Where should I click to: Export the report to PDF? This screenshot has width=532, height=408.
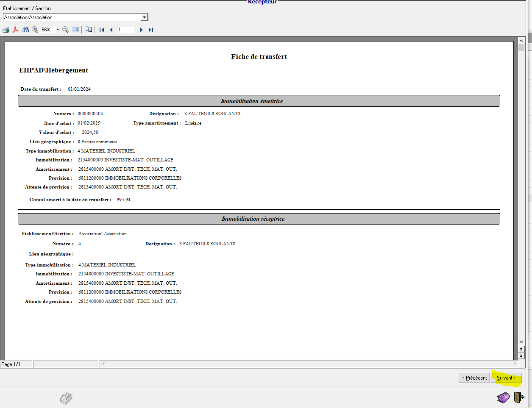(x=16, y=30)
